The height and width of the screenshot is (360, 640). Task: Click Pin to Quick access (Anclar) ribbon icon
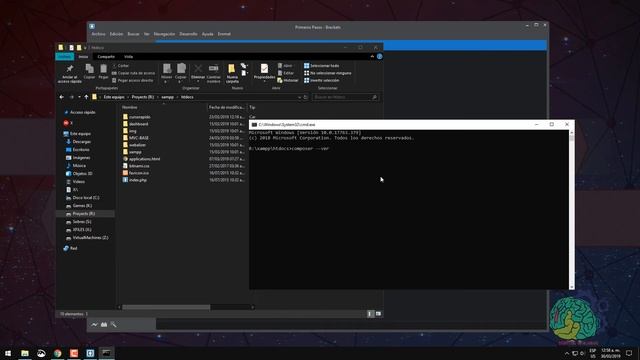click(x=70, y=73)
